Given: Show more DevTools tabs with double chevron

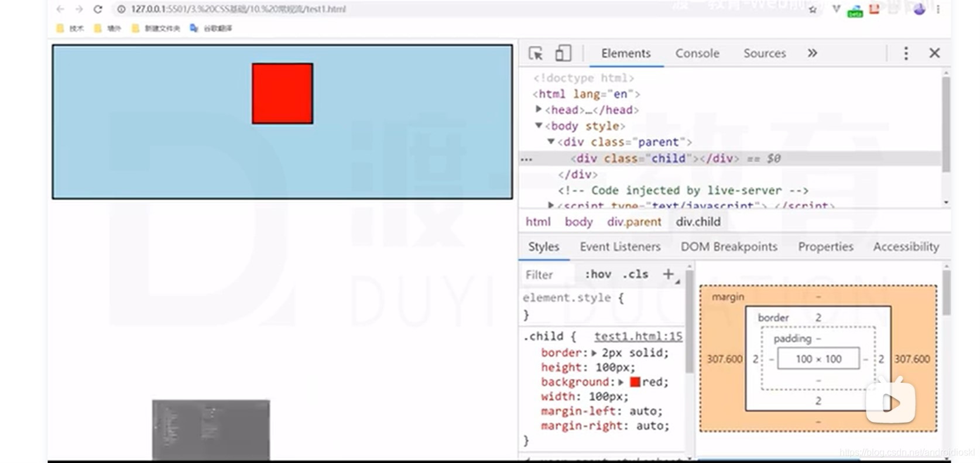Looking at the screenshot, I should point(812,53).
